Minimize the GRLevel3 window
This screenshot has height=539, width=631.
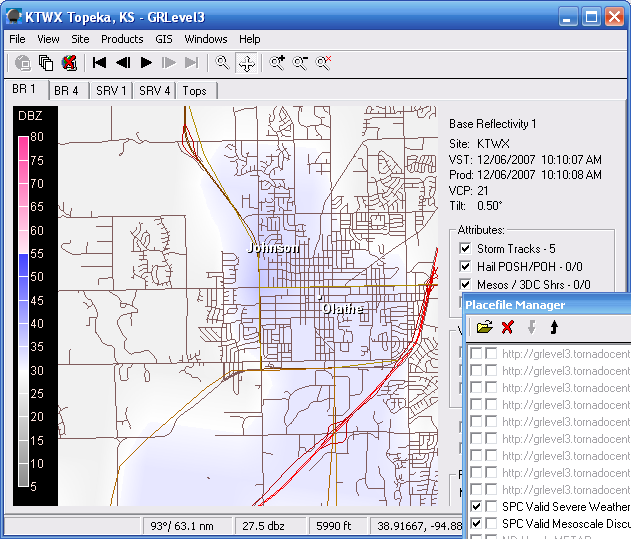click(567, 17)
